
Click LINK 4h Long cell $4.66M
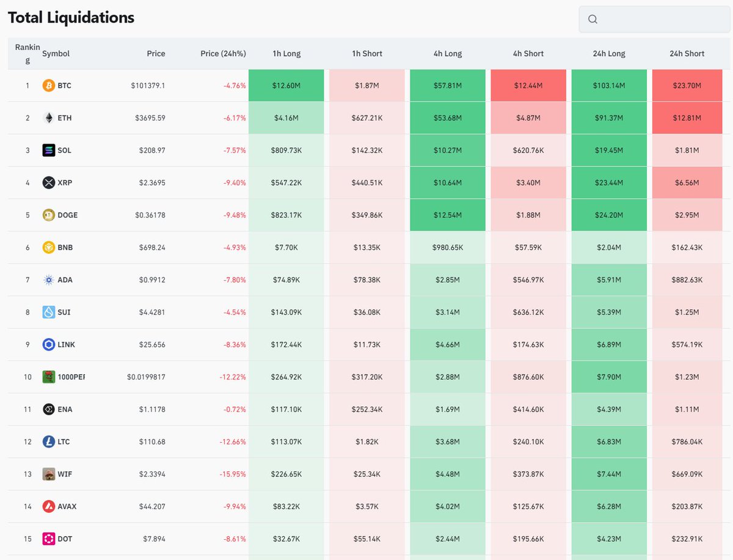(x=448, y=344)
